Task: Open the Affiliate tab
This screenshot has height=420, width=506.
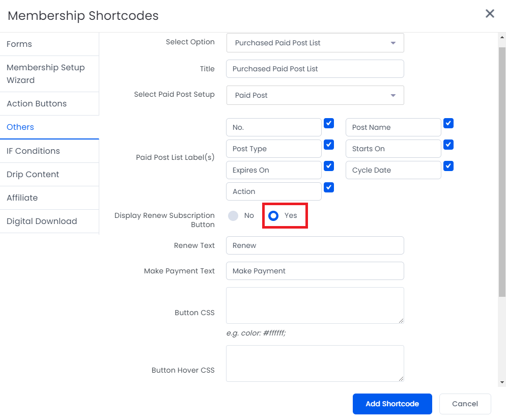Action: click(49, 198)
